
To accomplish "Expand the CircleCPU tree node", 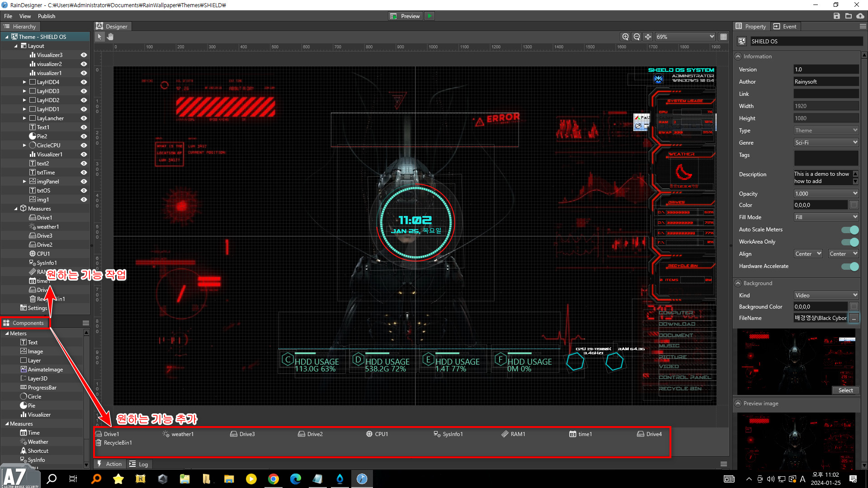I will tap(24, 145).
